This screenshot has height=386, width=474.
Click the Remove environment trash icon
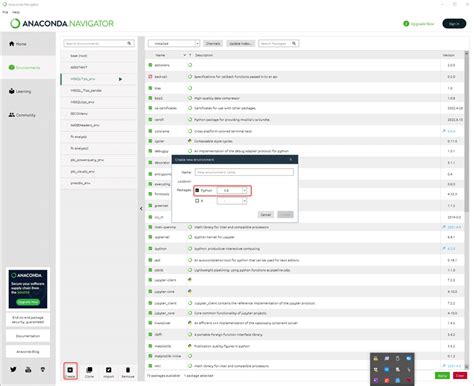pos(128,370)
